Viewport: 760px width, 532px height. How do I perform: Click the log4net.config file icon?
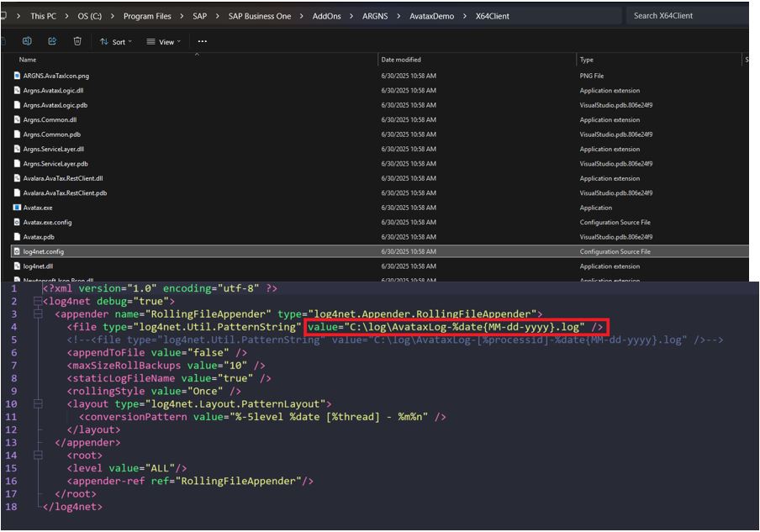point(17,251)
